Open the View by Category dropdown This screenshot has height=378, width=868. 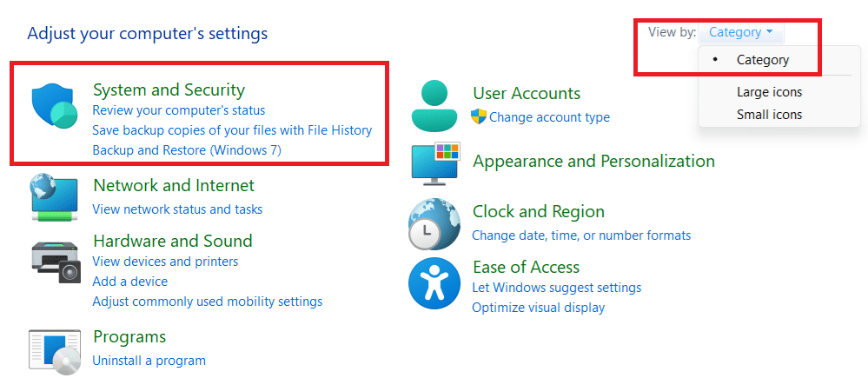pos(740,33)
